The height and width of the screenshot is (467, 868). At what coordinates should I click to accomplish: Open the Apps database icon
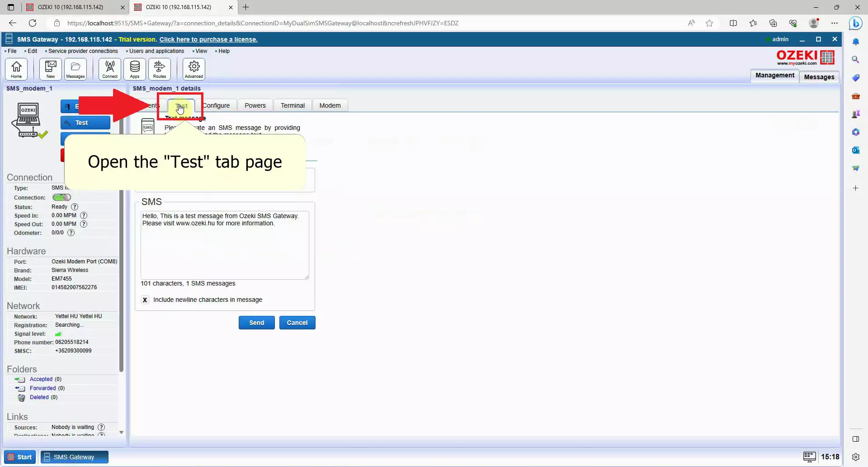(135, 69)
